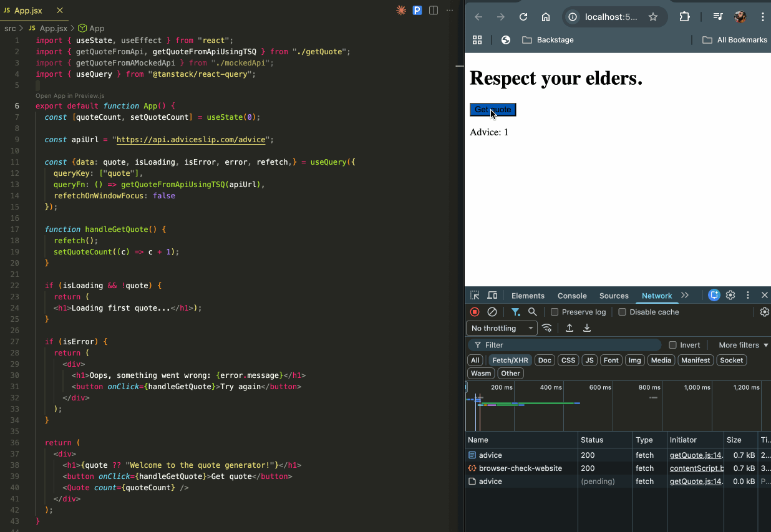Switch to the Sources tab

(x=614, y=296)
